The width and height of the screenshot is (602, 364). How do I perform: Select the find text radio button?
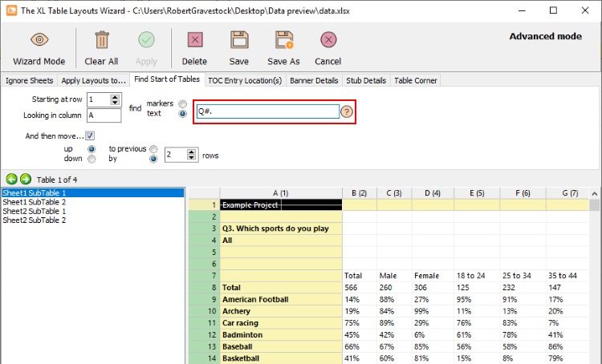pyautogui.click(x=183, y=114)
